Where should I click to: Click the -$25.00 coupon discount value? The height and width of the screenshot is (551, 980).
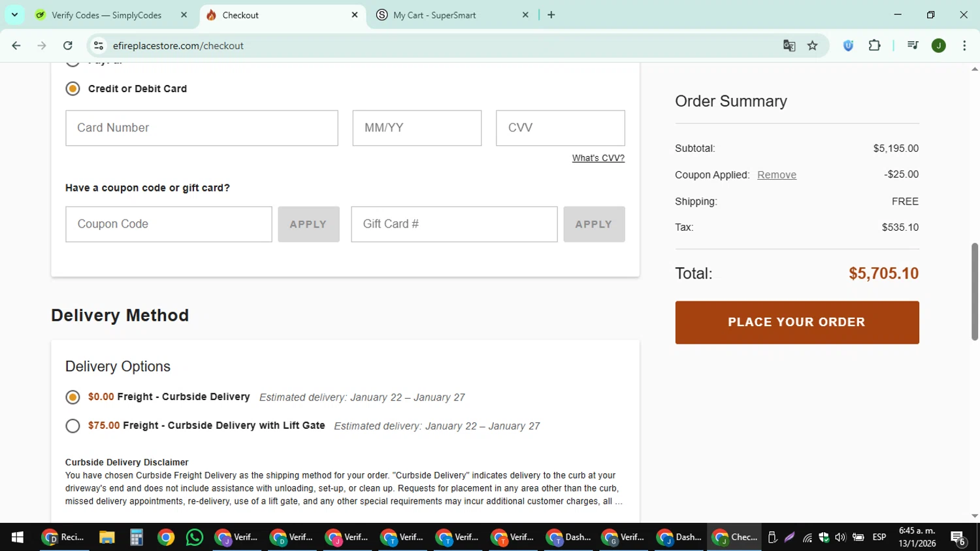(x=901, y=175)
